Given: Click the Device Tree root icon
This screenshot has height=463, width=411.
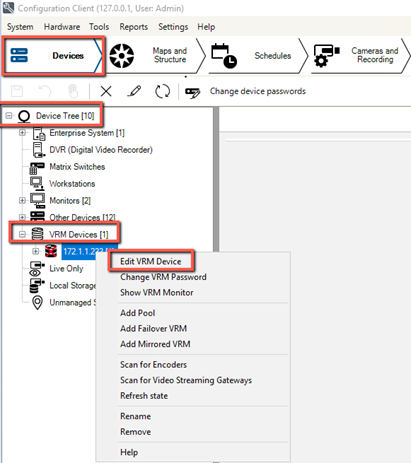Looking at the screenshot, I should [24, 116].
